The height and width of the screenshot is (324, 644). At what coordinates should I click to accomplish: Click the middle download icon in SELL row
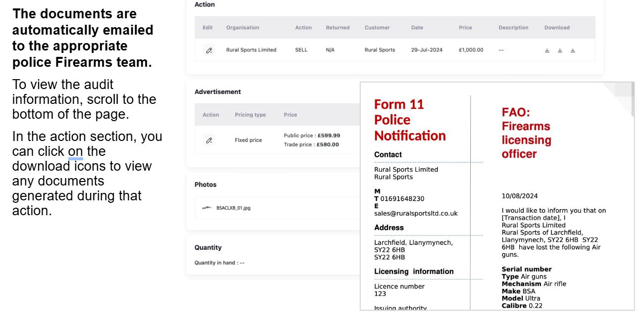tap(560, 50)
